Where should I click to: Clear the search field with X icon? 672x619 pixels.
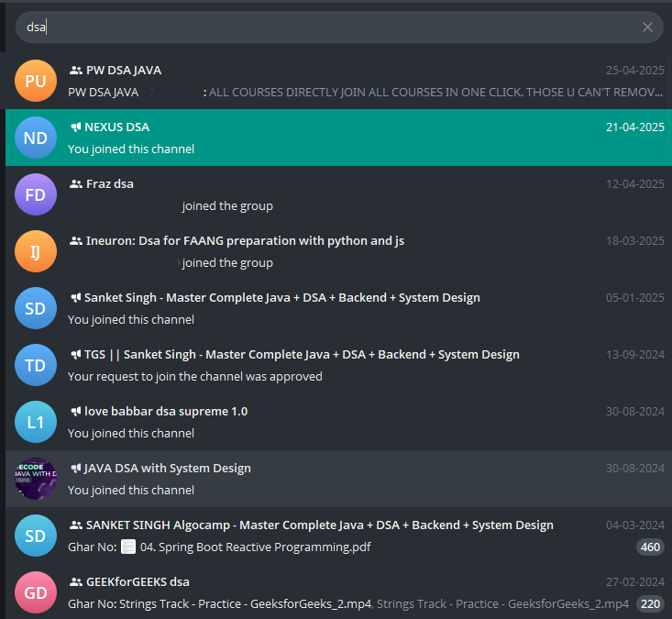point(647,28)
